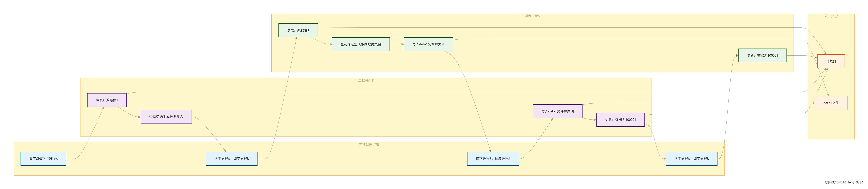Click the purple 读取计数器值1 node
Screen dimensions: 868x189
pos(107,100)
